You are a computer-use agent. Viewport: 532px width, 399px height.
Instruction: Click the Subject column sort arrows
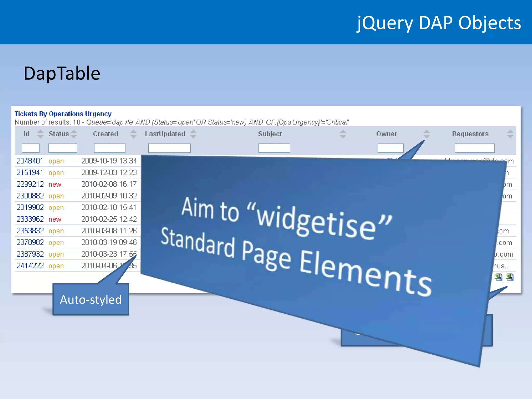343,134
